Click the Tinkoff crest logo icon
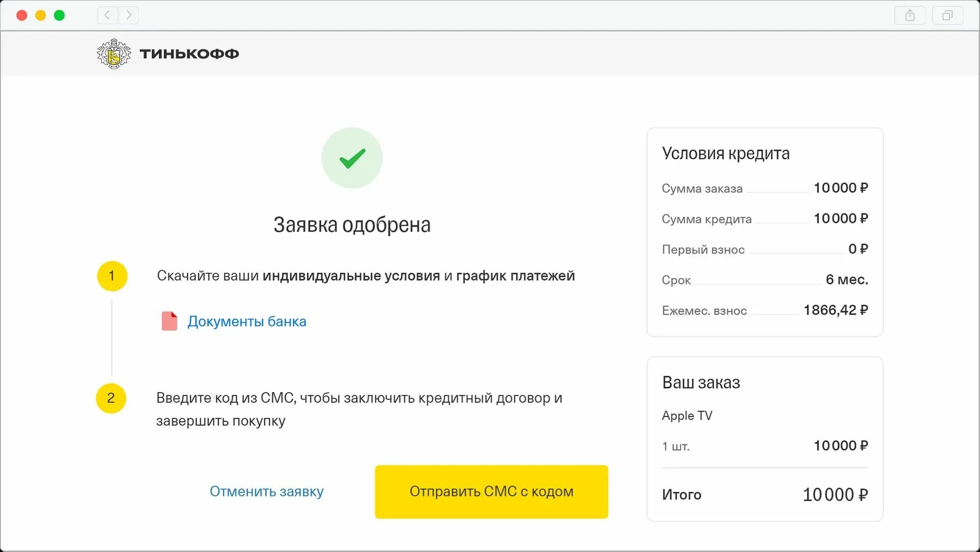The height and width of the screenshot is (552, 980). [x=113, y=54]
